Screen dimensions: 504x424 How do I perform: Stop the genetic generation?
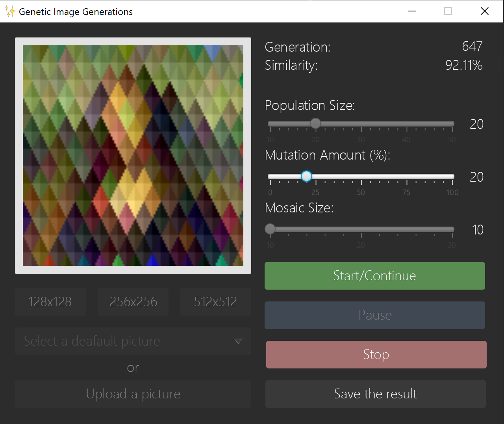click(x=376, y=355)
